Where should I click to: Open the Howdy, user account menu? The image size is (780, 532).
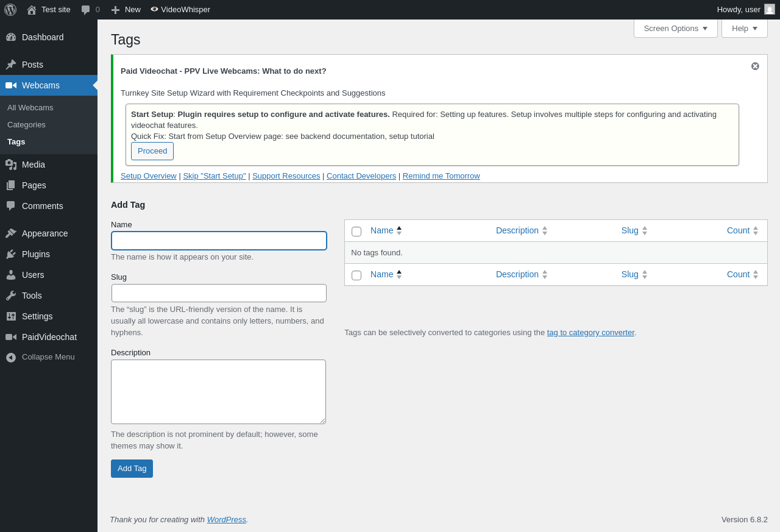pos(746,9)
